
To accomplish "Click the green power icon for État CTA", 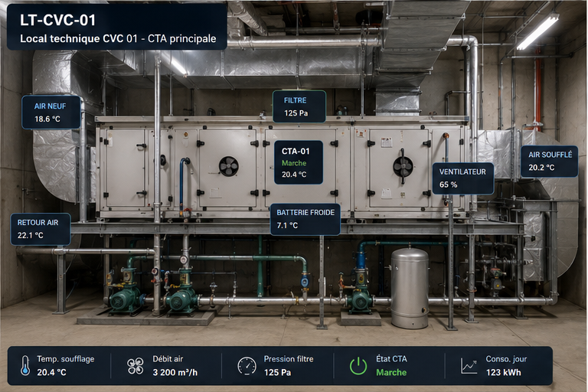I will tap(358, 366).
